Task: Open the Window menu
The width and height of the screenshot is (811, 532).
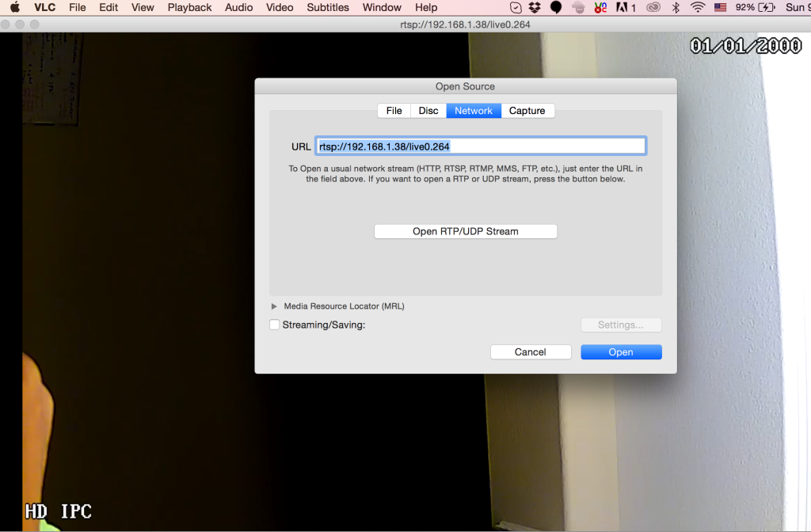Action: [x=382, y=7]
